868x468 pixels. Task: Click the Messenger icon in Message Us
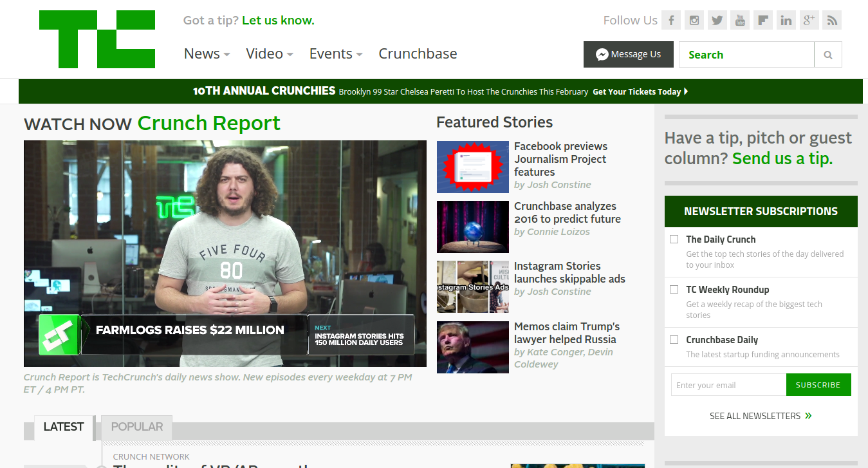click(x=602, y=55)
